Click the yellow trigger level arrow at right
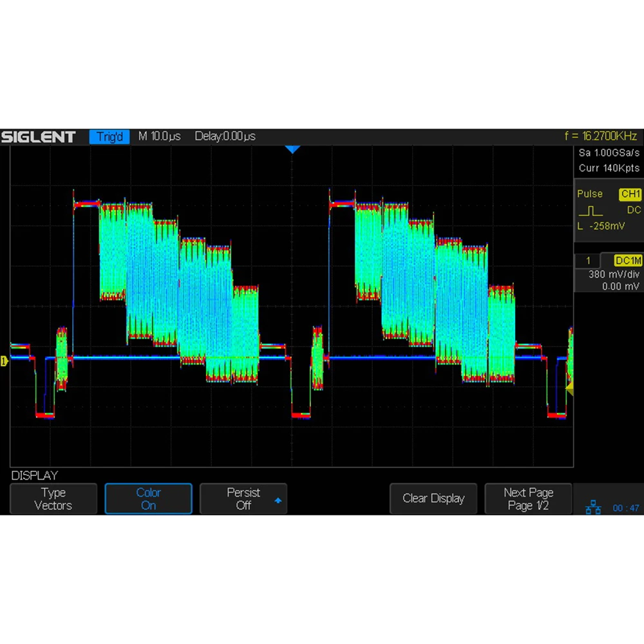This screenshot has height=644, width=644. [570, 388]
